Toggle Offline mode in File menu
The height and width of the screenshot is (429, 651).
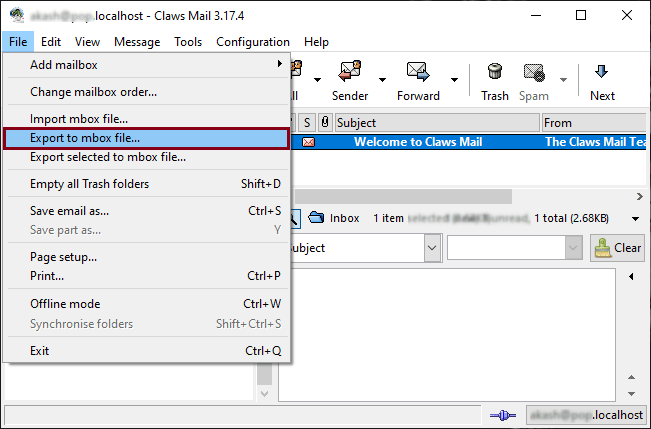point(146,304)
